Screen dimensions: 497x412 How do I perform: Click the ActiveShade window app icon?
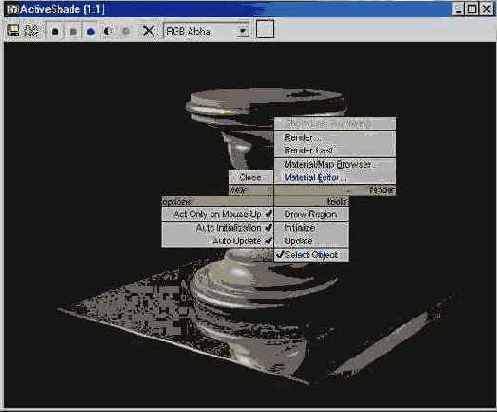(13, 9)
